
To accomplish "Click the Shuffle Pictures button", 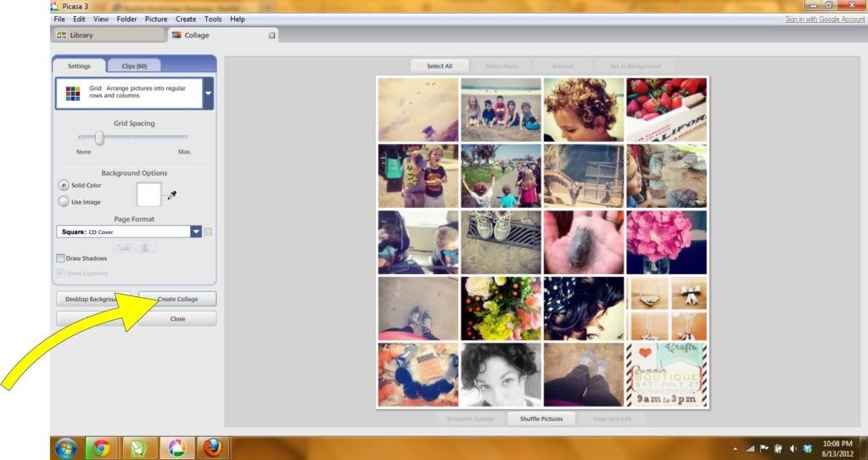I will [x=541, y=419].
